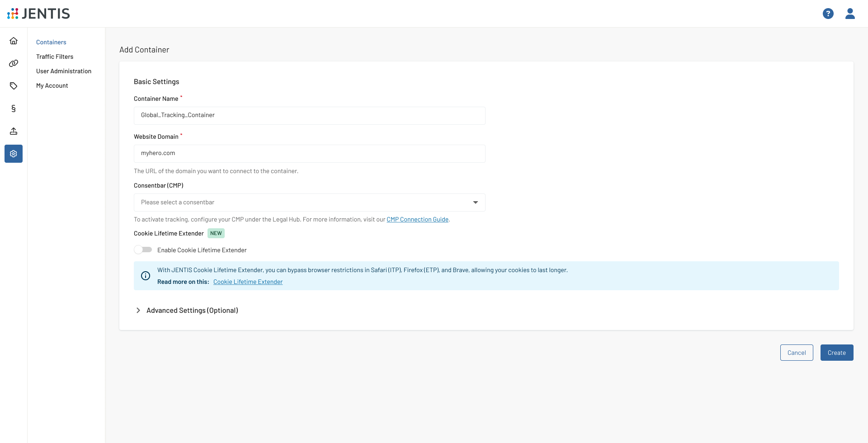868x443 pixels.
Task: Click the JENTIS logo
Action: click(39, 14)
